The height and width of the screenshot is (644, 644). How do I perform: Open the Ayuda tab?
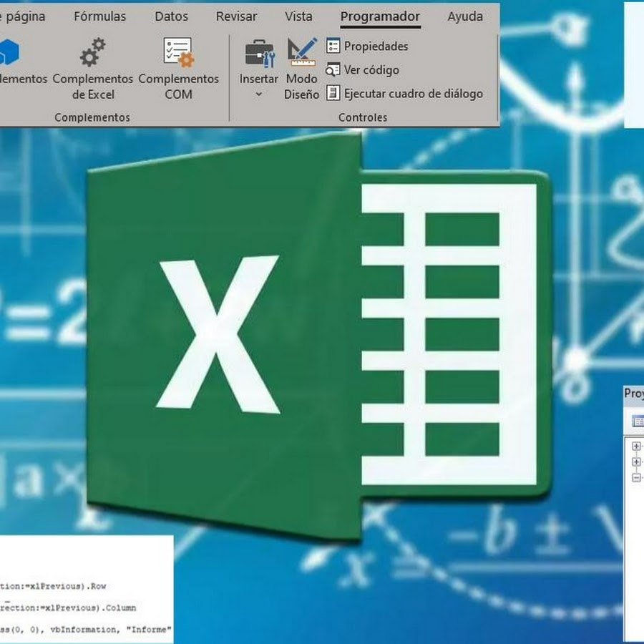pyautogui.click(x=465, y=16)
